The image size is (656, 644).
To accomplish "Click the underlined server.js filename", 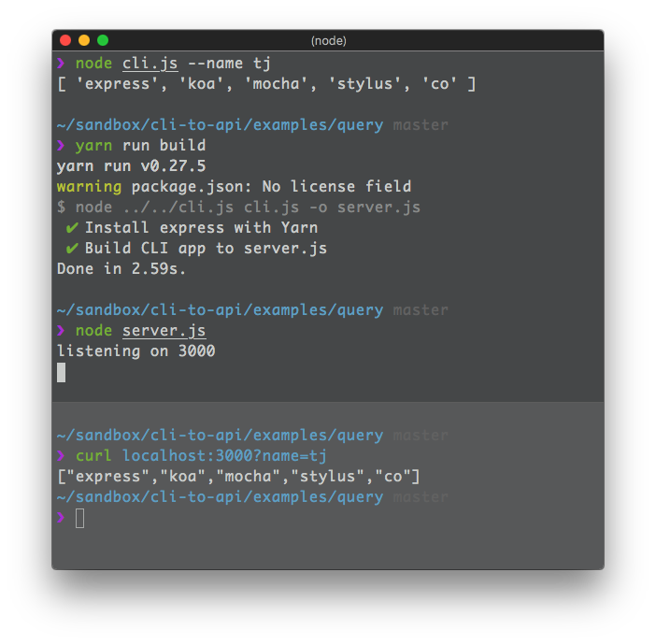I will click(x=164, y=331).
